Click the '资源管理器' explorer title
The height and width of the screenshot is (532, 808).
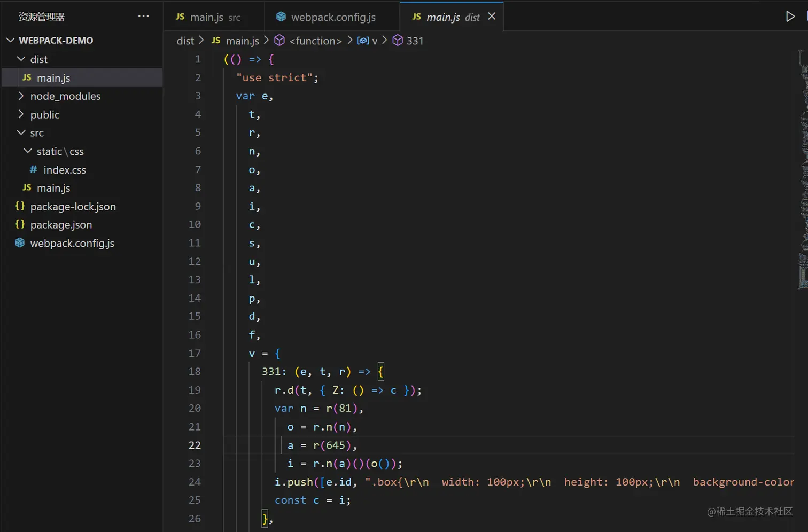(x=42, y=17)
